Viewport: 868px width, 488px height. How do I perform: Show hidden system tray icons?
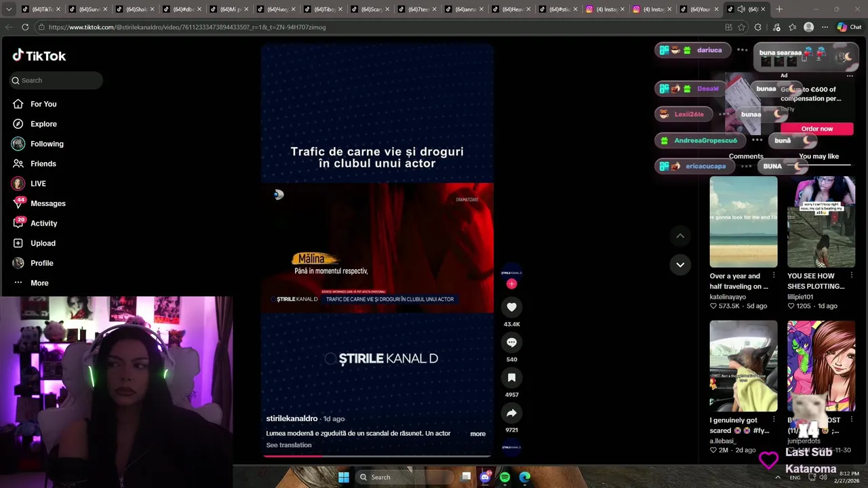[778, 477]
